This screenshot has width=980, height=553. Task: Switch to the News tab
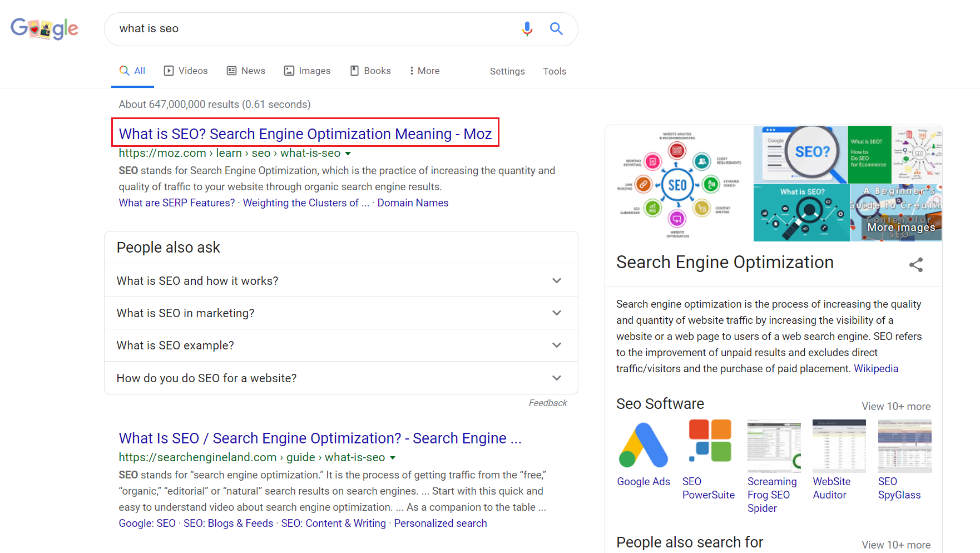(246, 71)
